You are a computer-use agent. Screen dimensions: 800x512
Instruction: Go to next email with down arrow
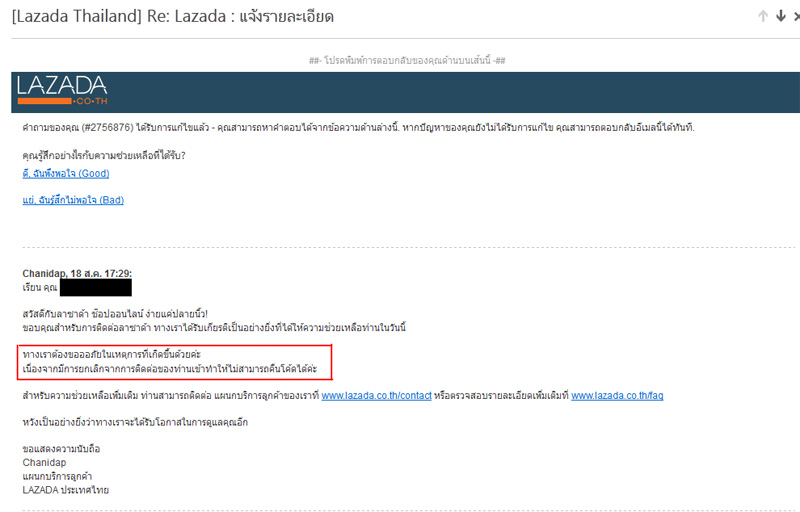(x=781, y=16)
